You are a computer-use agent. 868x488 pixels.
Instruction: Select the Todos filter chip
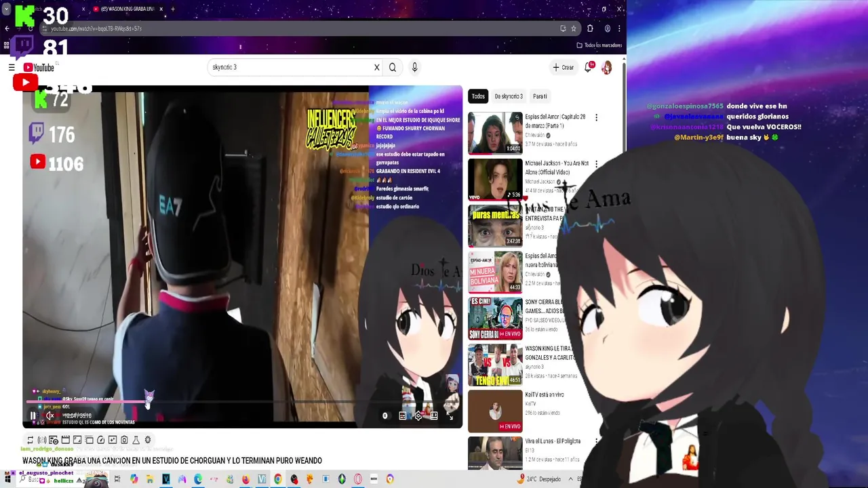pos(478,96)
